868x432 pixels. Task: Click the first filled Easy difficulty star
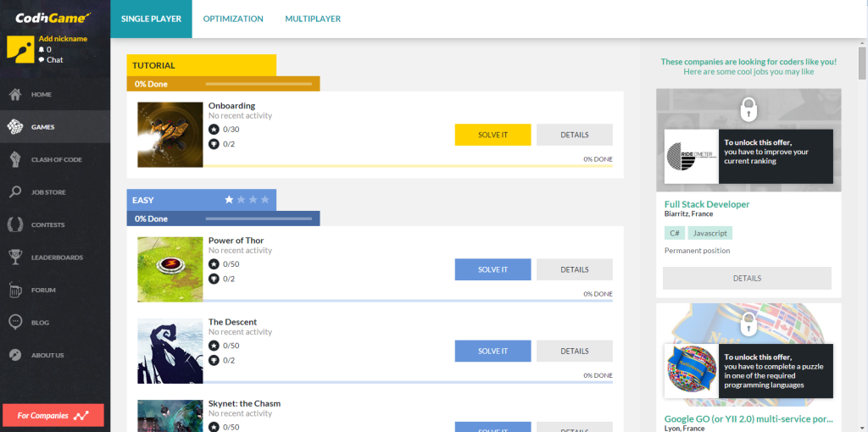click(x=229, y=200)
